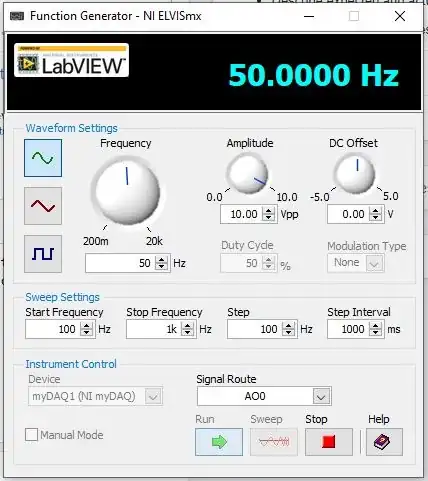Image resolution: width=428 pixels, height=481 pixels.
Task: Click the Step Interval ms field
Action: tap(348, 329)
